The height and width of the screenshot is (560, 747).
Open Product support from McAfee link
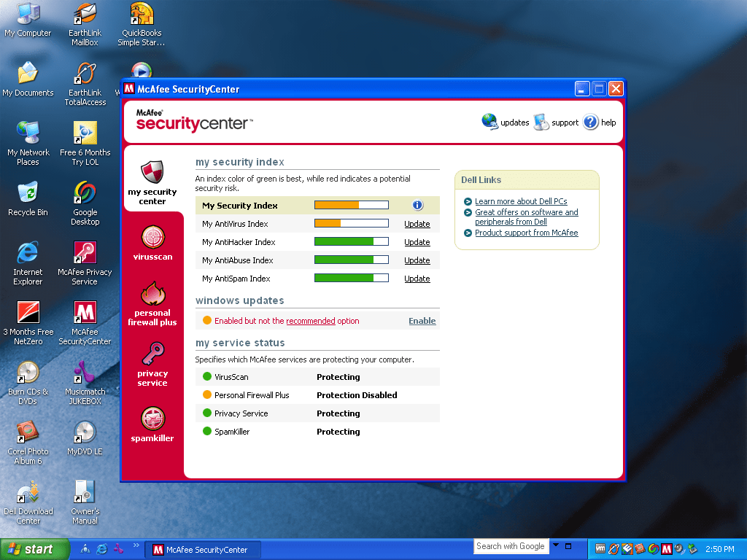(526, 233)
